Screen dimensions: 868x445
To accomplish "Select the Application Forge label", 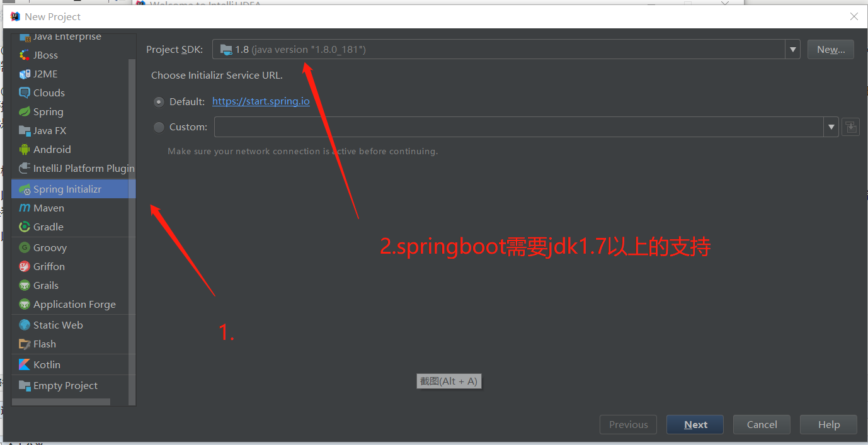I will tap(74, 305).
